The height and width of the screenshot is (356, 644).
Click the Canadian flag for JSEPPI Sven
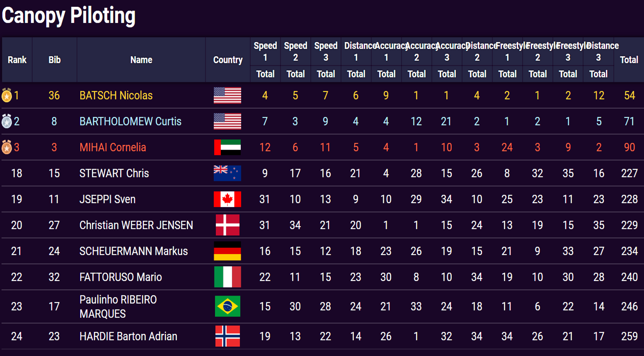(228, 199)
